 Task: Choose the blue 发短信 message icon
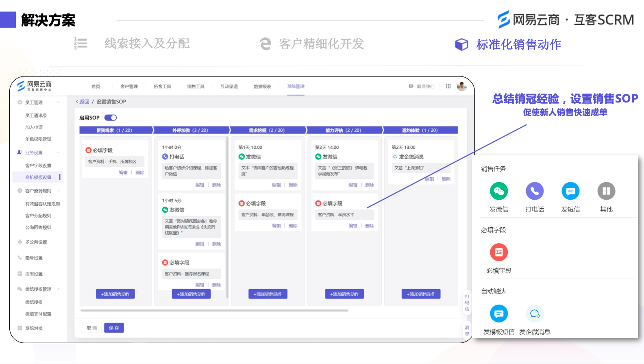pos(570,191)
